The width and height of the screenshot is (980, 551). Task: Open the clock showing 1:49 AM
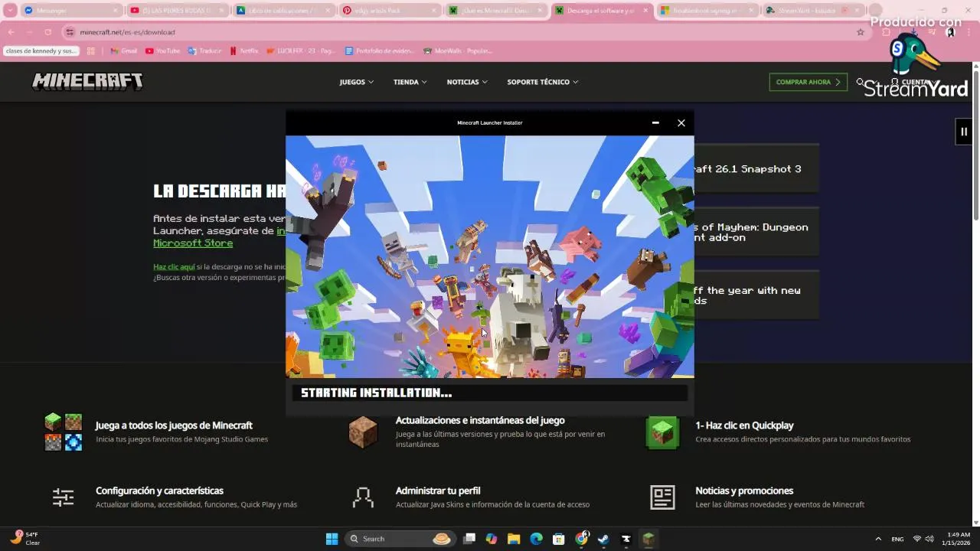pyautogui.click(x=958, y=539)
